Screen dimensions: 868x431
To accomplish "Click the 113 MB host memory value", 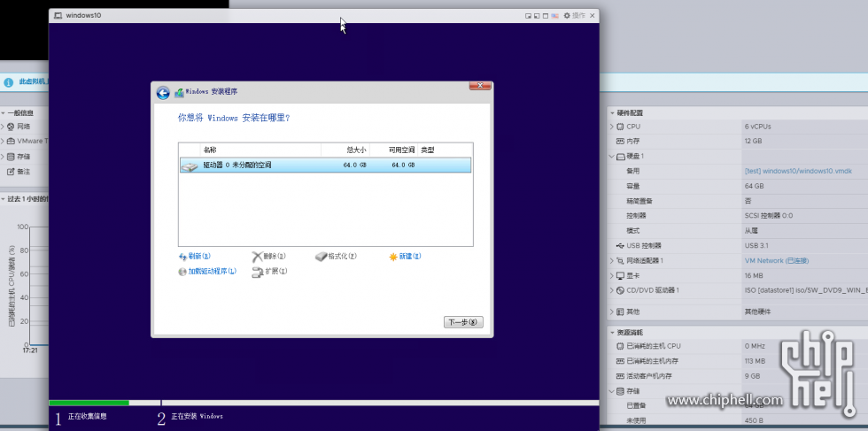I will coord(755,361).
